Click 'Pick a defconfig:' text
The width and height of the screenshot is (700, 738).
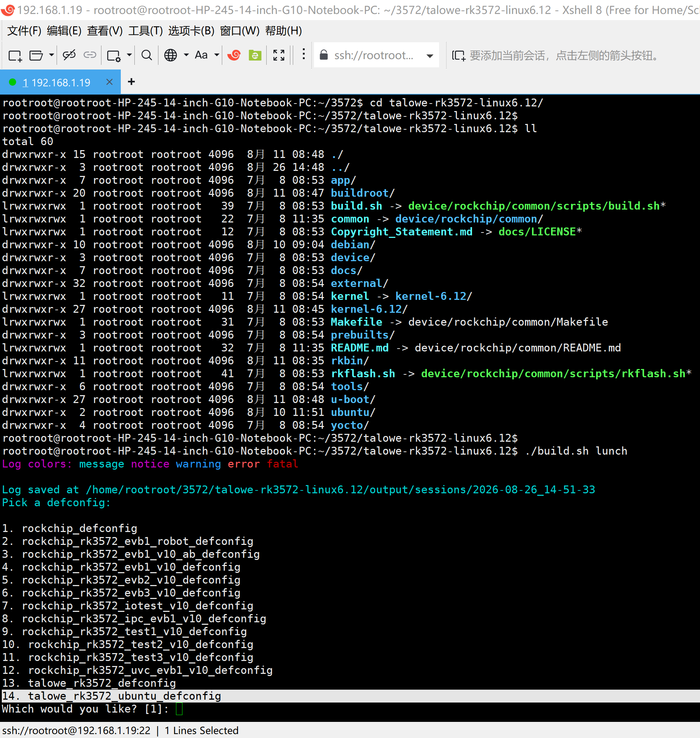click(x=56, y=502)
